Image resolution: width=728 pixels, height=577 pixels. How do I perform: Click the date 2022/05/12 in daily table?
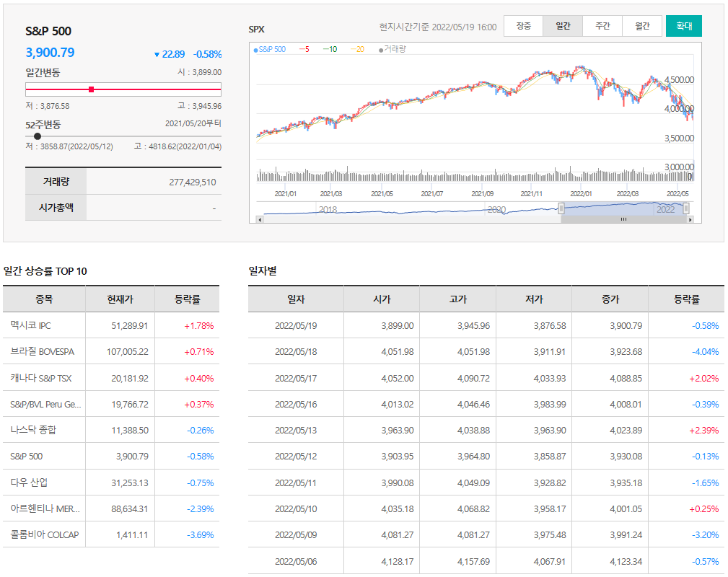[296, 457]
